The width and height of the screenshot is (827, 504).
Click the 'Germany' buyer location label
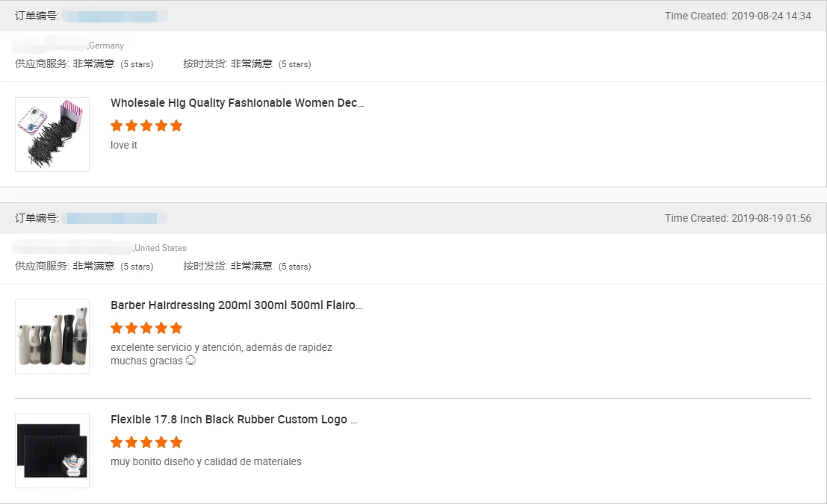coord(106,46)
